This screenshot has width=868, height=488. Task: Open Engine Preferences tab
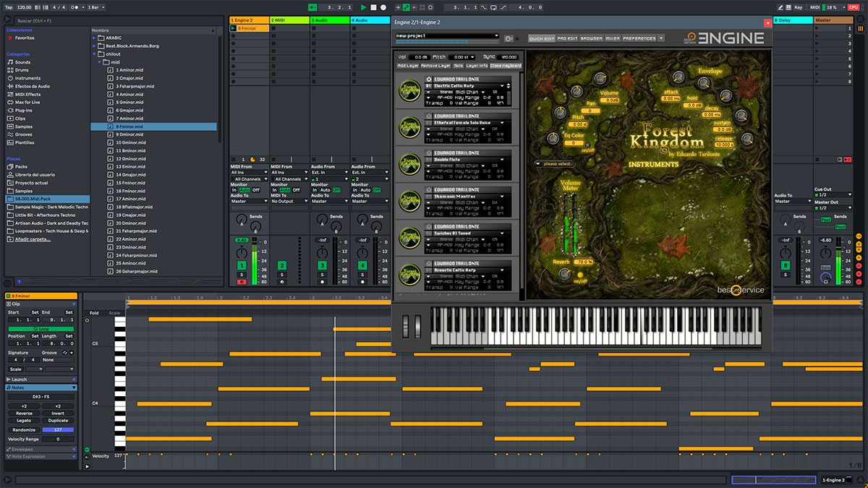pyautogui.click(x=639, y=38)
